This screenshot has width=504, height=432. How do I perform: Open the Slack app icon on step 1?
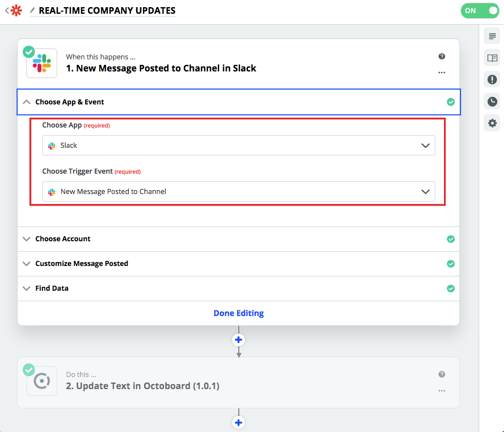point(42,63)
